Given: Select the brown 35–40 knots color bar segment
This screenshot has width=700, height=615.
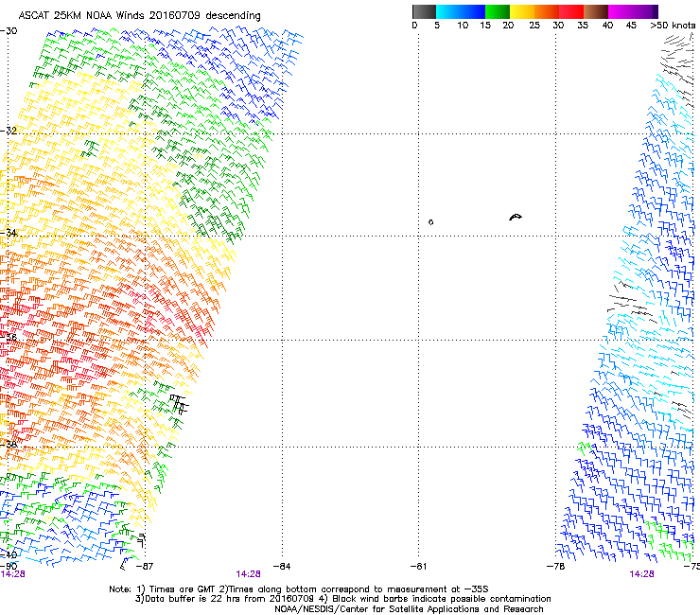Looking at the screenshot, I should (x=596, y=11).
